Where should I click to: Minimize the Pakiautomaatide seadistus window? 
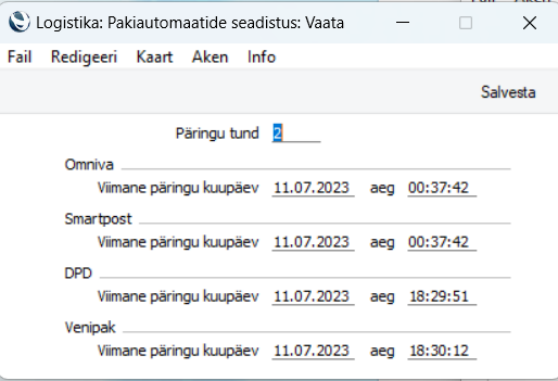point(402,23)
